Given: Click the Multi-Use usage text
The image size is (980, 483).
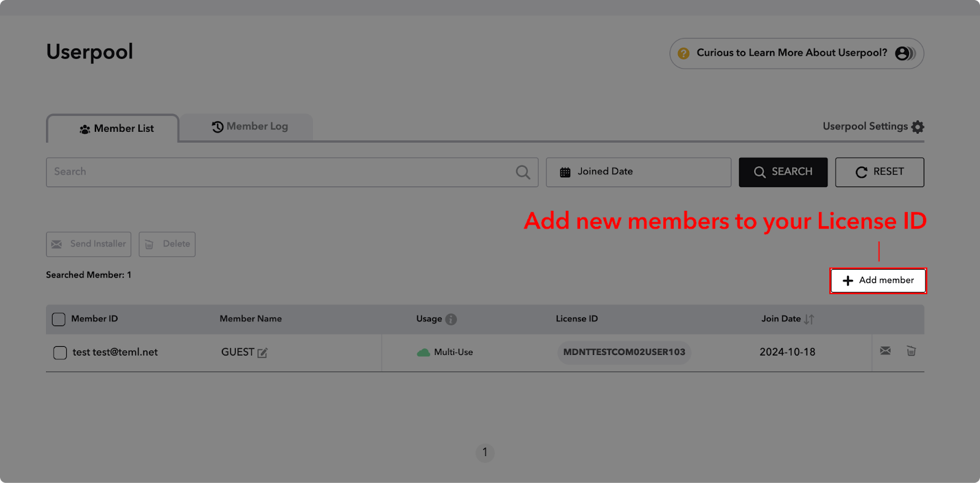Looking at the screenshot, I should 453,352.
